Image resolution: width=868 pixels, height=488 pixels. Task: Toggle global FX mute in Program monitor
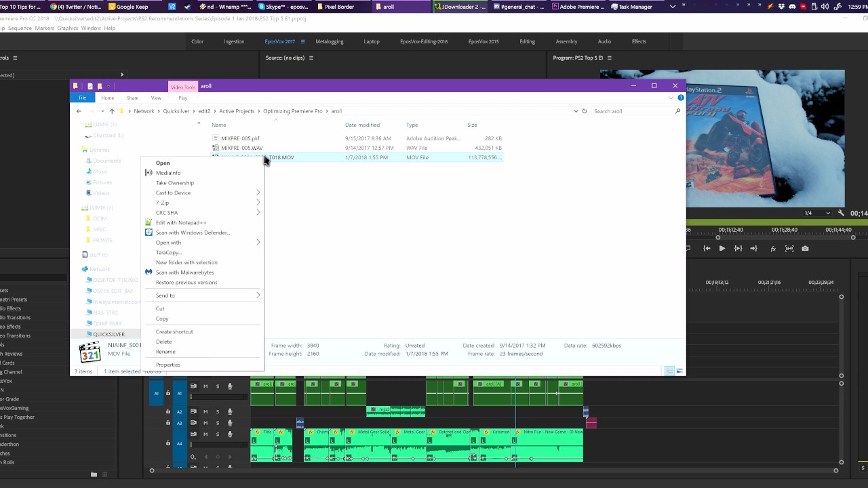point(773,249)
